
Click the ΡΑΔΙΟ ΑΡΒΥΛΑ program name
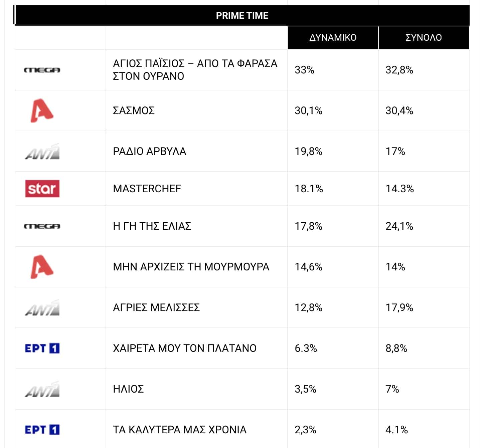[x=149, y=151]
